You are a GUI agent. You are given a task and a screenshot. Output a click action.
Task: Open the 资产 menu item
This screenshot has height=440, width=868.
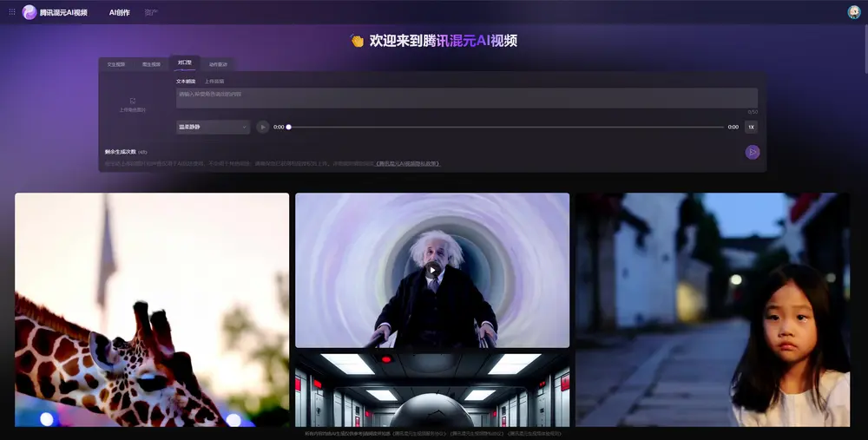(x=151, y=13)
